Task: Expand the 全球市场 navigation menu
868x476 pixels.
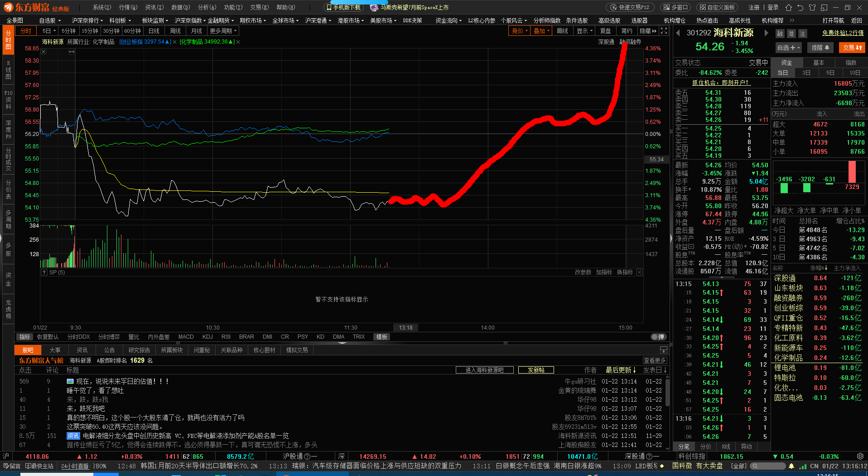Action: tap(285, 20)
